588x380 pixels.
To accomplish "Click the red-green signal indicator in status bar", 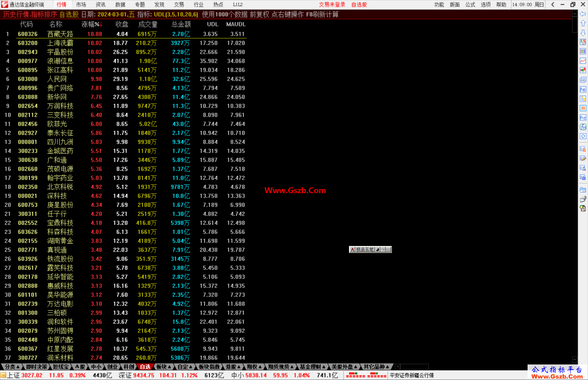I will [x=366, y=375].
